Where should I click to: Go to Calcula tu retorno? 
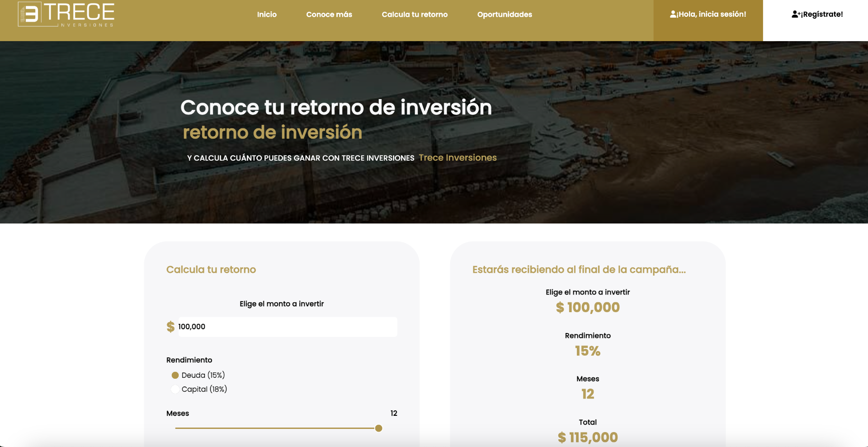coord(415,14)
